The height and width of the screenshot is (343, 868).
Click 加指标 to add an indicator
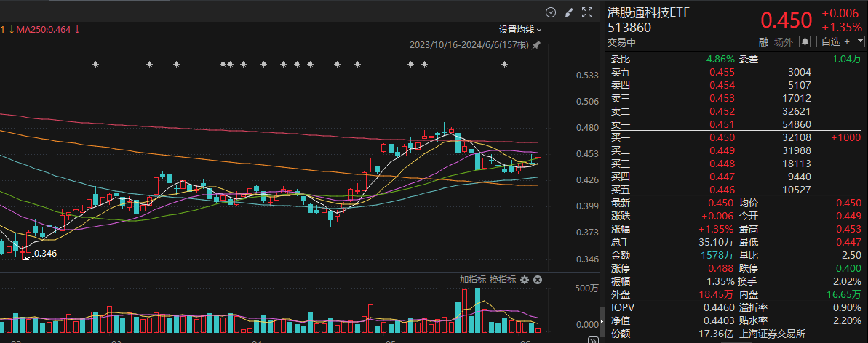click(x=472, y=280)
